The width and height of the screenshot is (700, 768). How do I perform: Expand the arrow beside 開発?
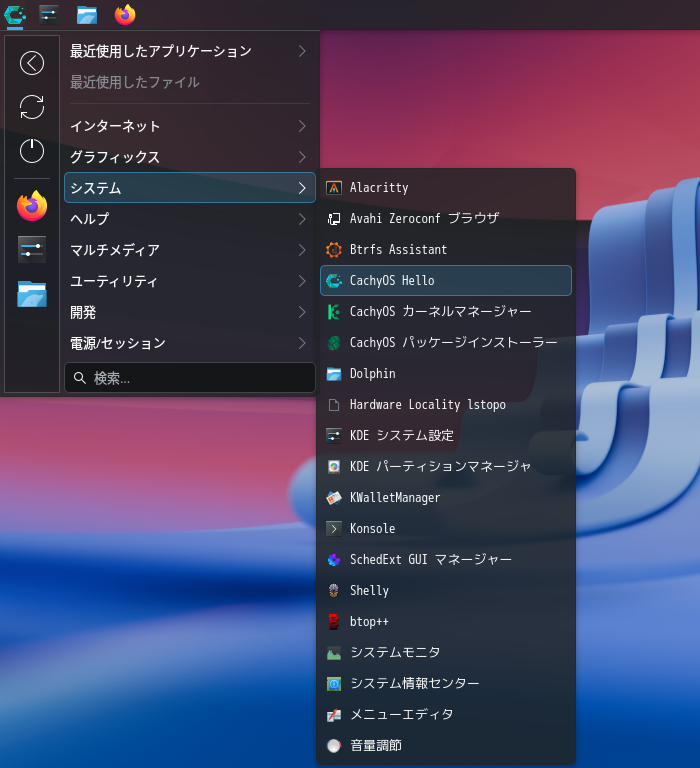pos(302,312)
